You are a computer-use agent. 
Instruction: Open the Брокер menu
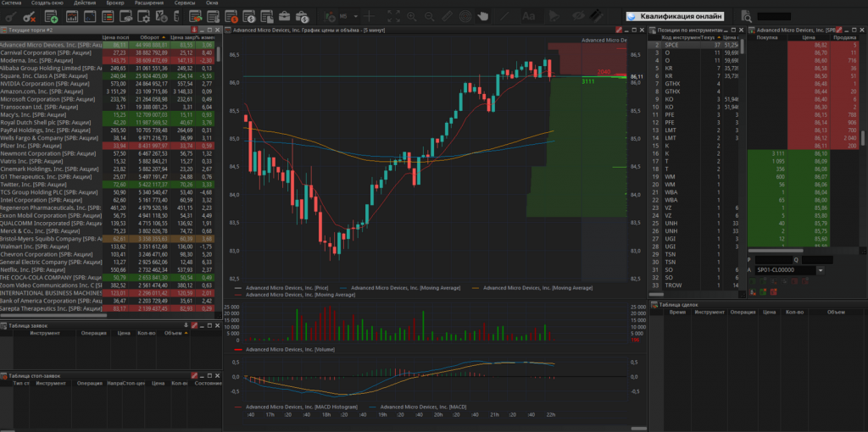click(117, 3)
